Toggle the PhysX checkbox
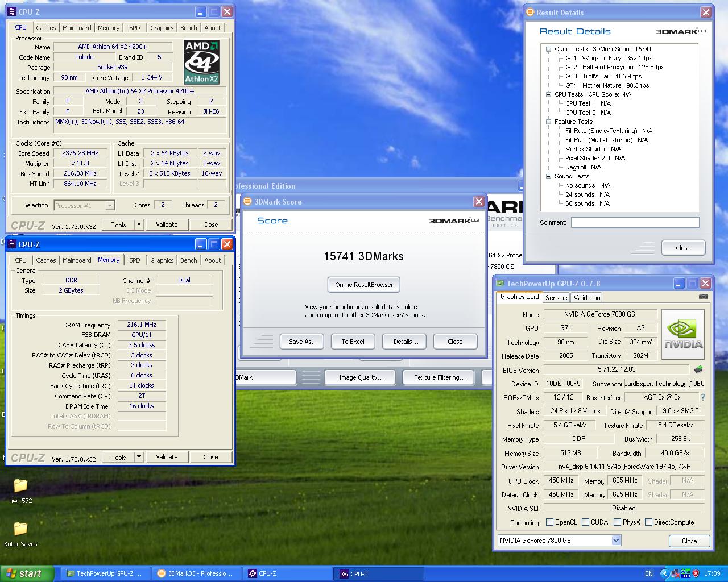This screenshot has height=582, width=728. click(x=617, y=522)
